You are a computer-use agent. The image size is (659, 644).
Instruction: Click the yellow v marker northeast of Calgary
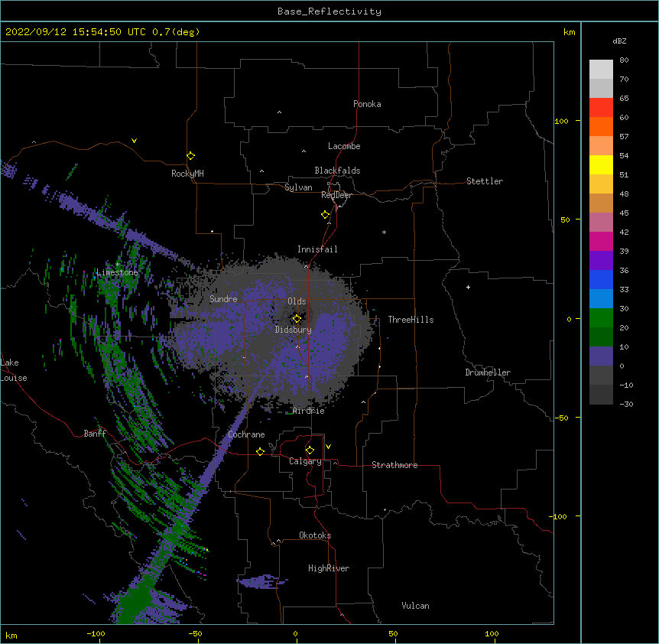(328, 447)
